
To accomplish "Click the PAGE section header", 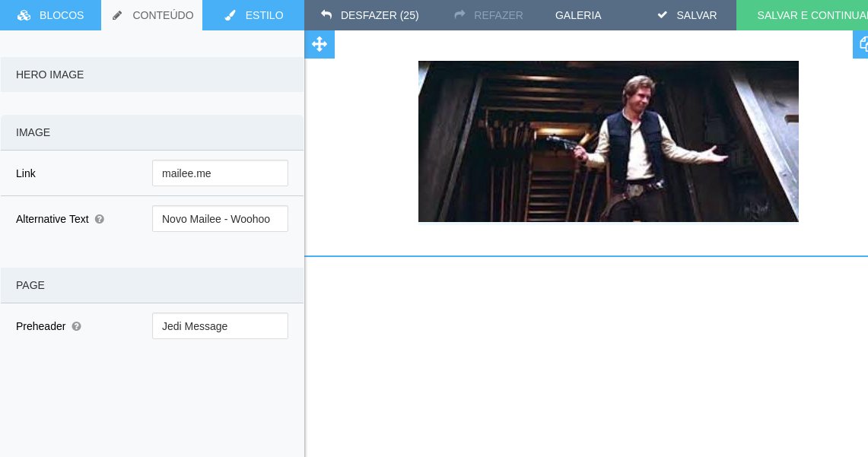I will click(151, 285).
